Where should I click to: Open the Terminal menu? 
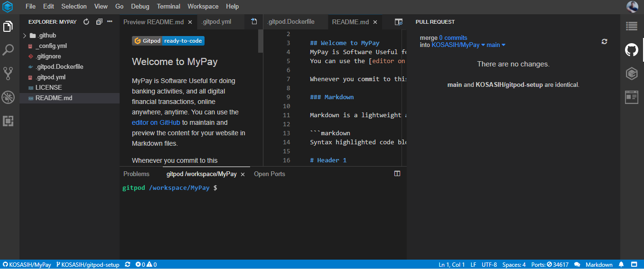coord(168,6)
